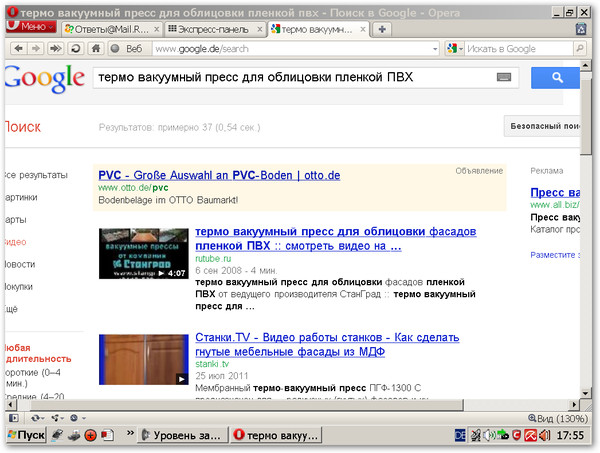Image resolution: width=600 pixels, height=453 pixels.
Task: Focus the Искать в Google search field
Action: coord(518,49)
